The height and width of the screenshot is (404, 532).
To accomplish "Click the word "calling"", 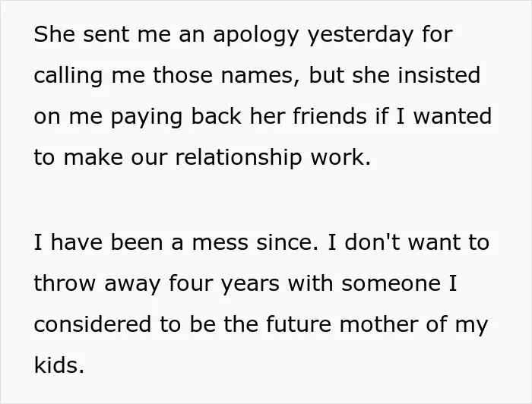I will [68, 76].
